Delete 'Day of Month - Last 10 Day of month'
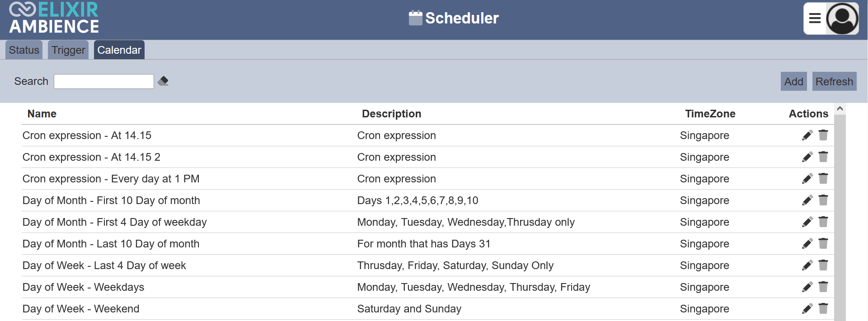The image size is (868, 321). [823, 244]
